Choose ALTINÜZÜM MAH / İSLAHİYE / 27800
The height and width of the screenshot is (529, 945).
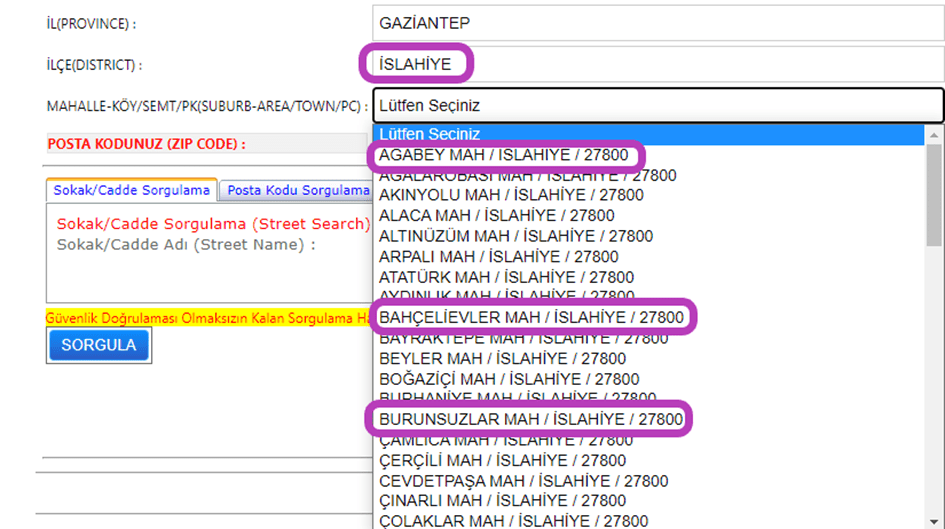pos(515,236)
